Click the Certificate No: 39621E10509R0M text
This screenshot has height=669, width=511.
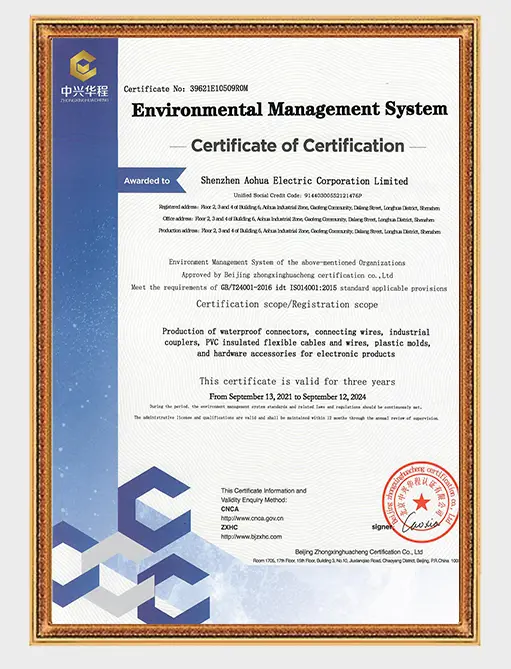tap(186, 89)
